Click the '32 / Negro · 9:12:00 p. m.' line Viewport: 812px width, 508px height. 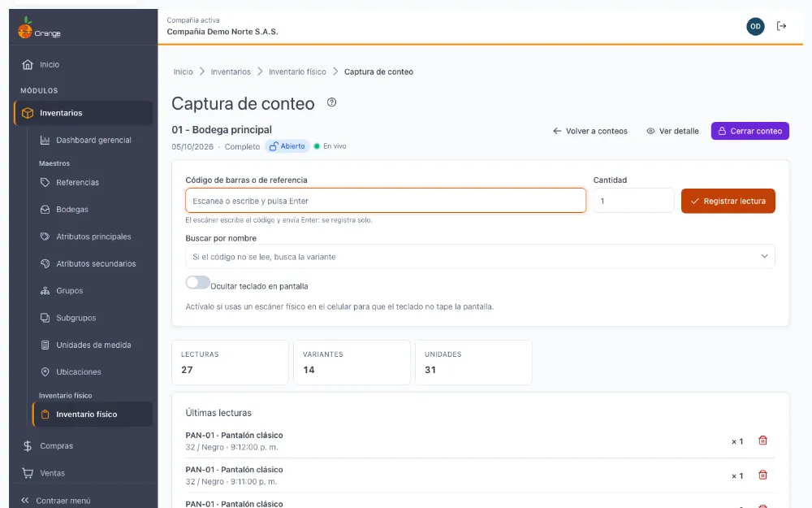(x=231, y=447)
